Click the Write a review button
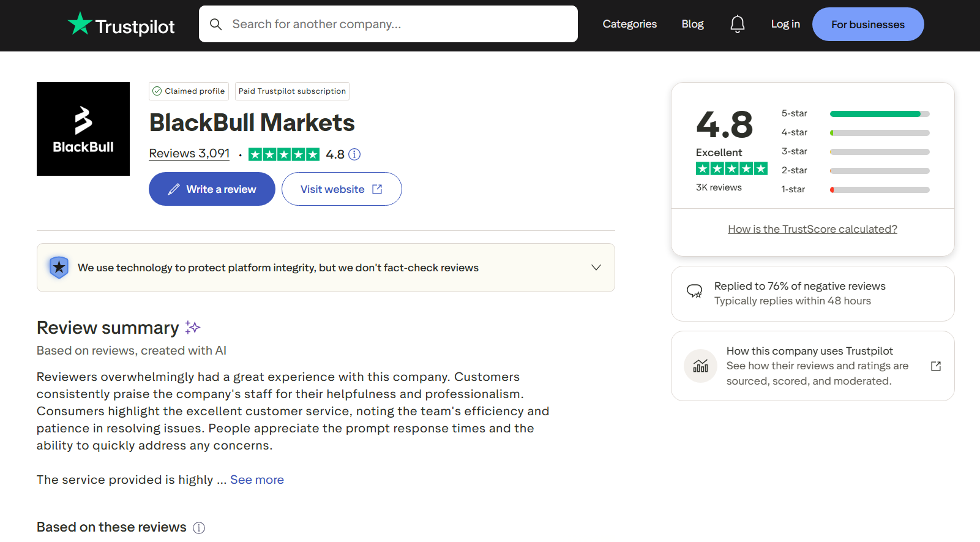 click(212, 189)
